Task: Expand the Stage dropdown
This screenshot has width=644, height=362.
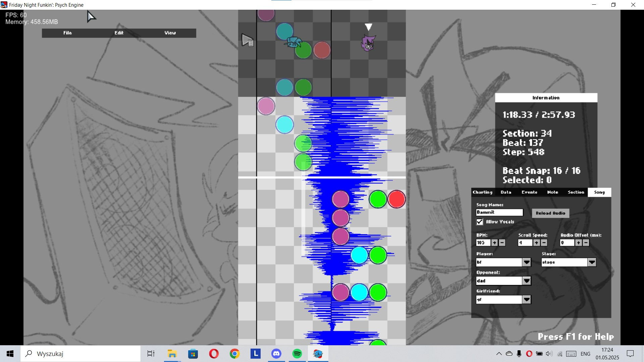Action: 592,262
